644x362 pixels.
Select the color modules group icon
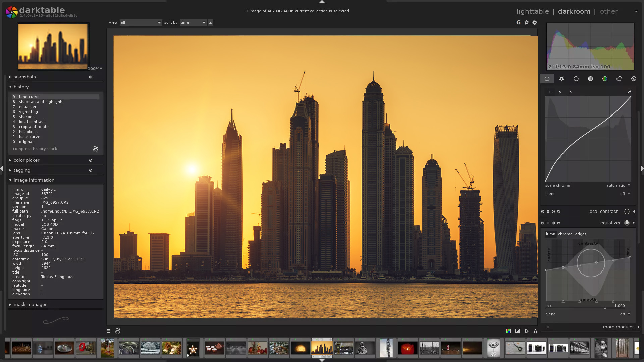click(605, 79)
